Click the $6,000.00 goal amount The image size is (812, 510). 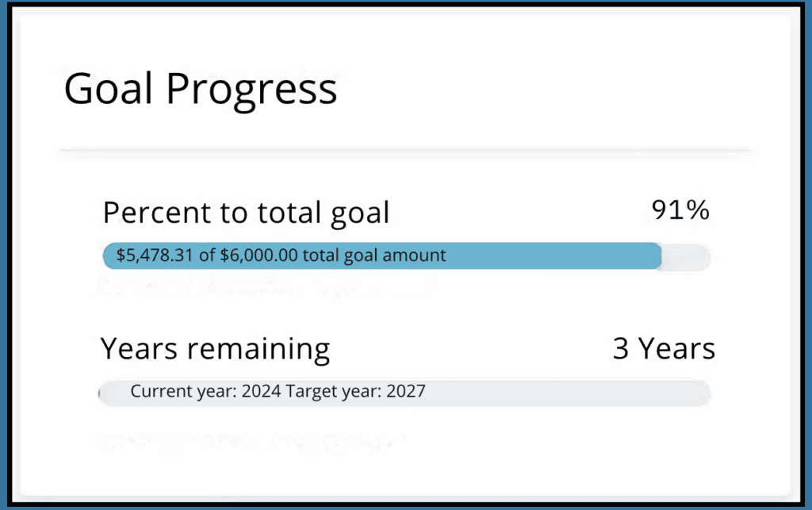(x=246, y=255)
